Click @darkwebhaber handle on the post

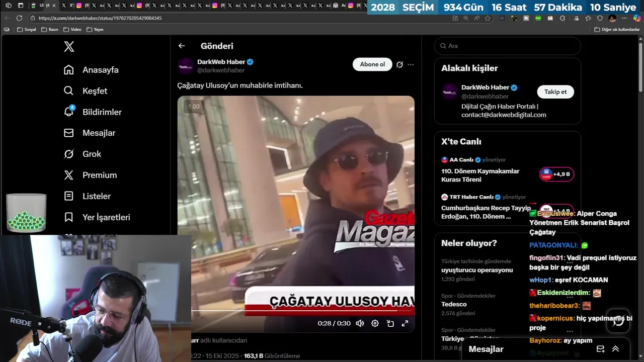(221, 70)
